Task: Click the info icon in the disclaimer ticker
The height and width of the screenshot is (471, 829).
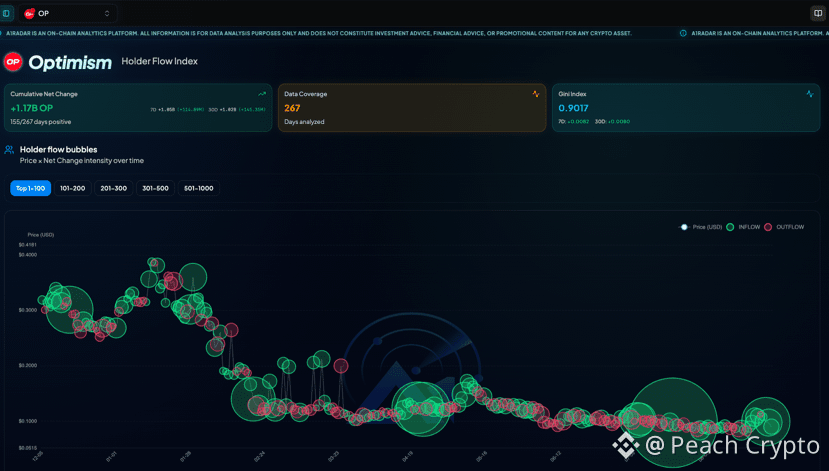Action: coord(683,33)
